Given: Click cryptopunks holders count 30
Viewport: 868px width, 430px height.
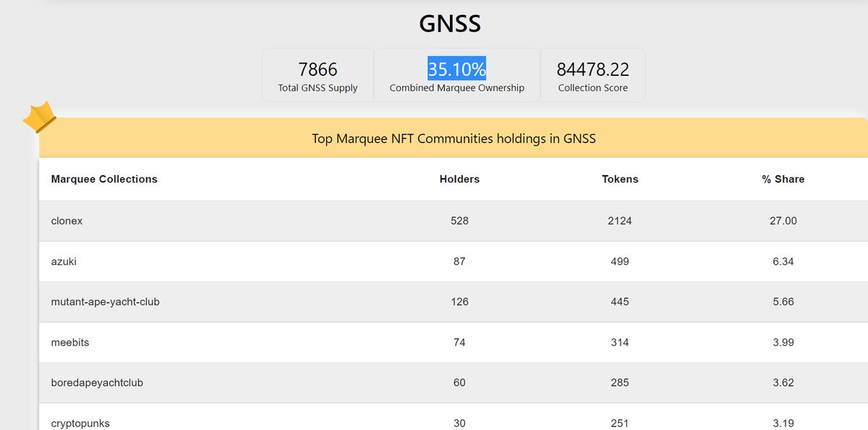Looking at the screenshot, I should click(459, 423).
